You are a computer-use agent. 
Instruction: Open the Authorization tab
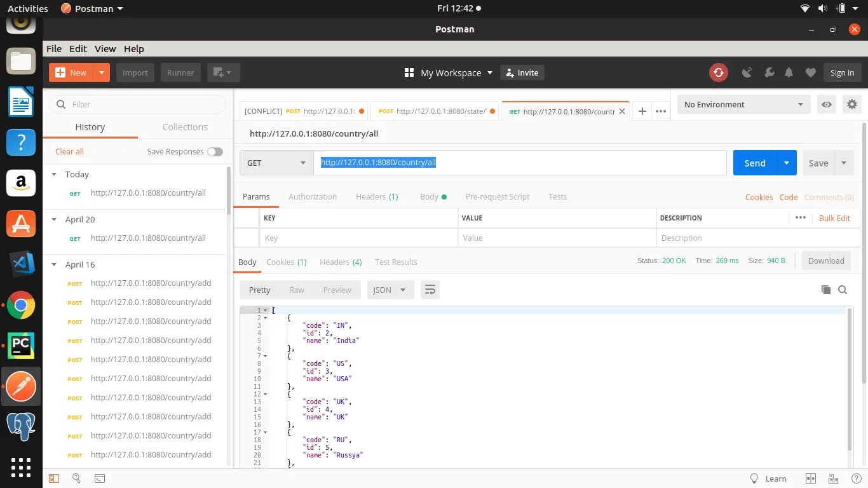point(313,196)
